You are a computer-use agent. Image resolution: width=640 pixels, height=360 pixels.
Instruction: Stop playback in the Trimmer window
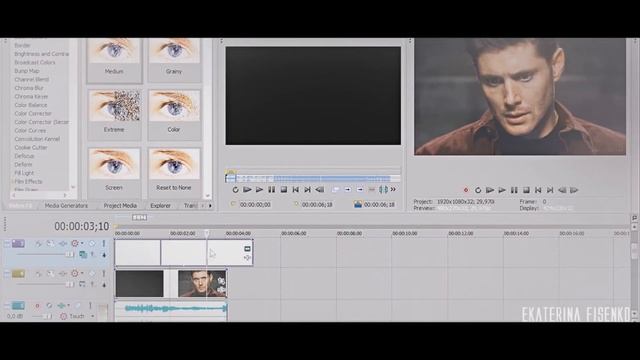pos(284,190)
